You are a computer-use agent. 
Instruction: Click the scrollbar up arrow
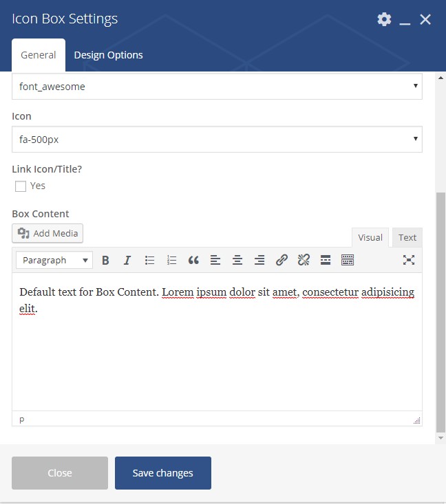click(441, 78)
